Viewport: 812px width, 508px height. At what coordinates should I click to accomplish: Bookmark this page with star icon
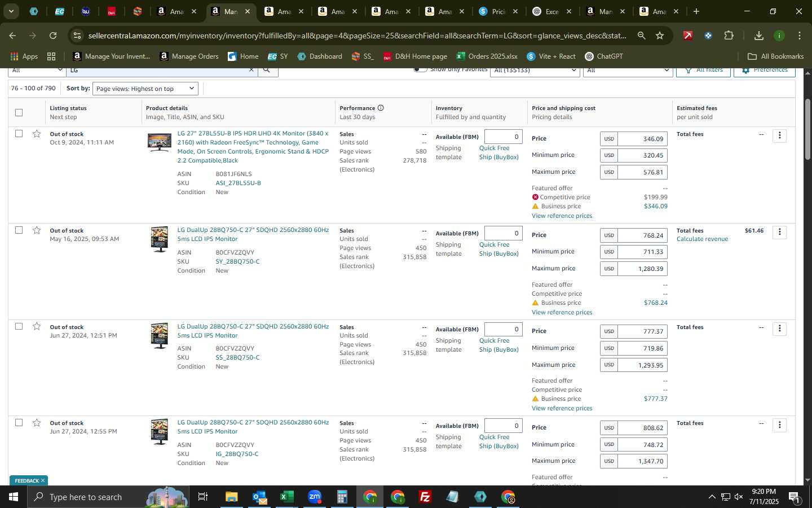coord(660,36)
